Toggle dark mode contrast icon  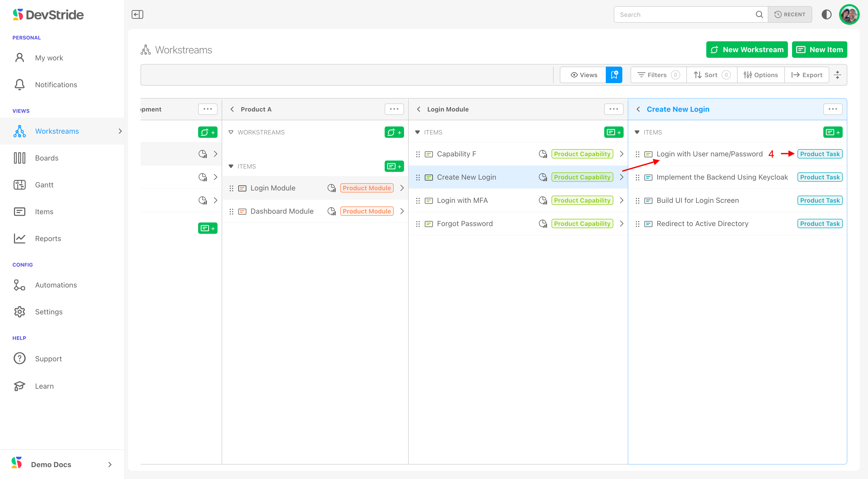point(826,14)
